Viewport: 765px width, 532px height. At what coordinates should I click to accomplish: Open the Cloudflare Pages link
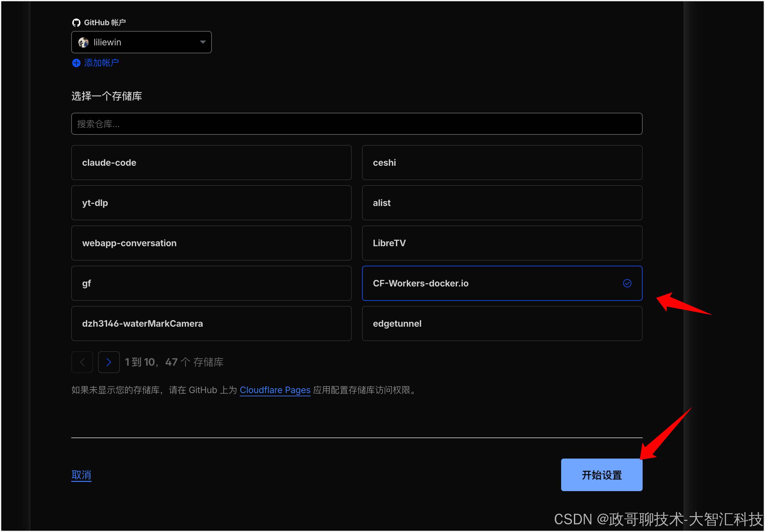[275, 390]
